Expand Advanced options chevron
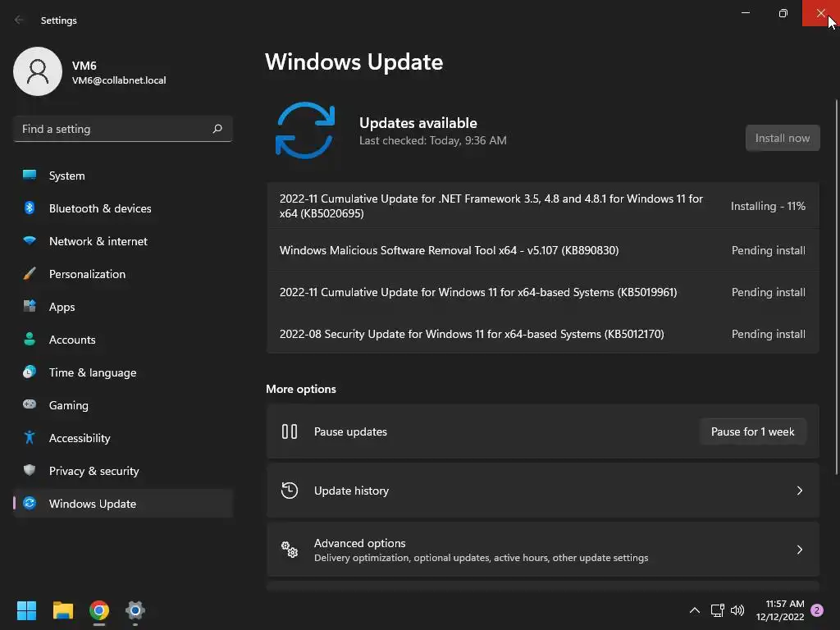This screenshot has height=630, width=840. click(x=799, y=549)
